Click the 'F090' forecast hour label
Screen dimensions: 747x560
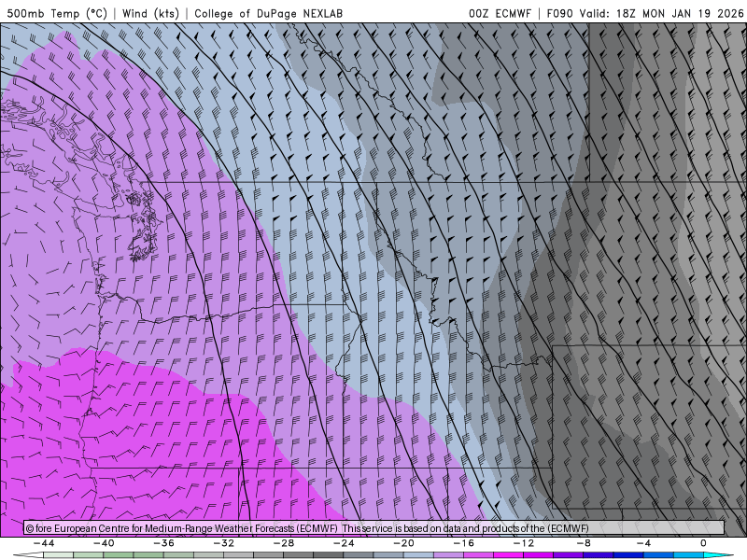tap(559, 13)
